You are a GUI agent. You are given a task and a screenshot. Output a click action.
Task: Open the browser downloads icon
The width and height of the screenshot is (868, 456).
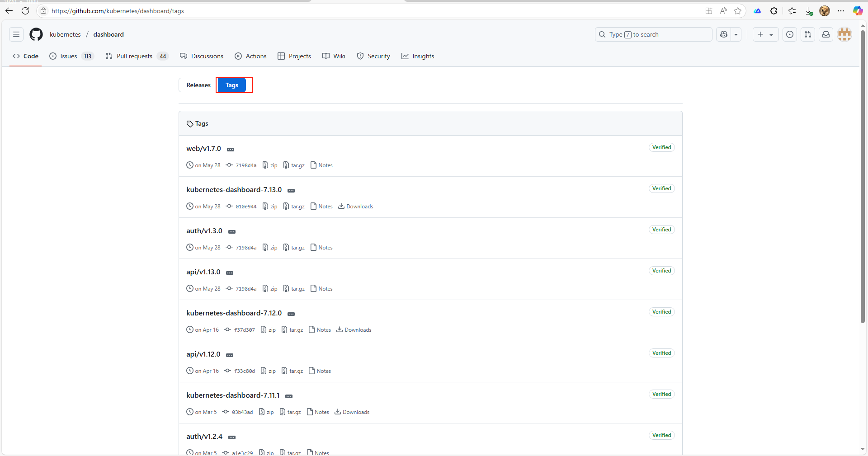(809, 11)
